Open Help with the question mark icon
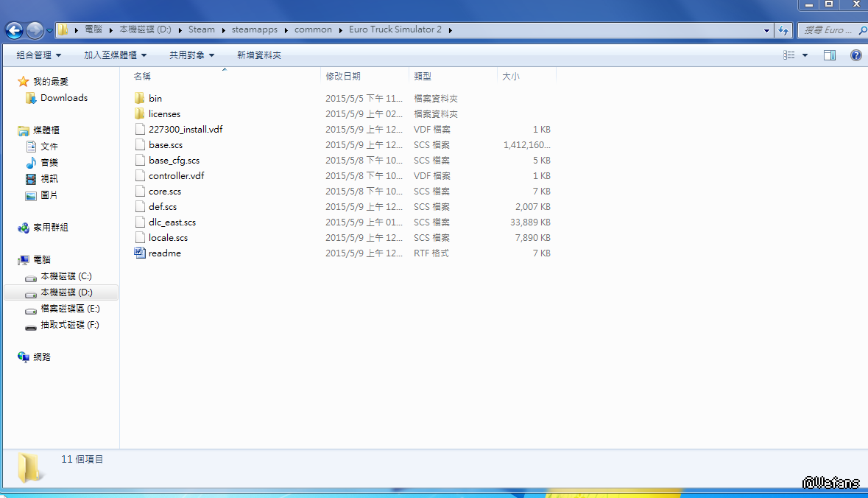Image resolution: width=868 pixels, height=498 pixels. click(x=855, y=55)
